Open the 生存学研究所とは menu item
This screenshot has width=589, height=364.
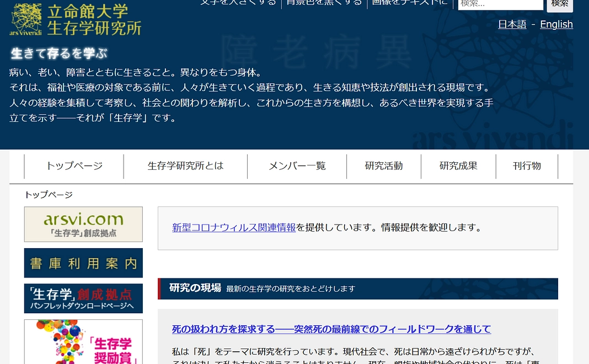pos(185,166)
